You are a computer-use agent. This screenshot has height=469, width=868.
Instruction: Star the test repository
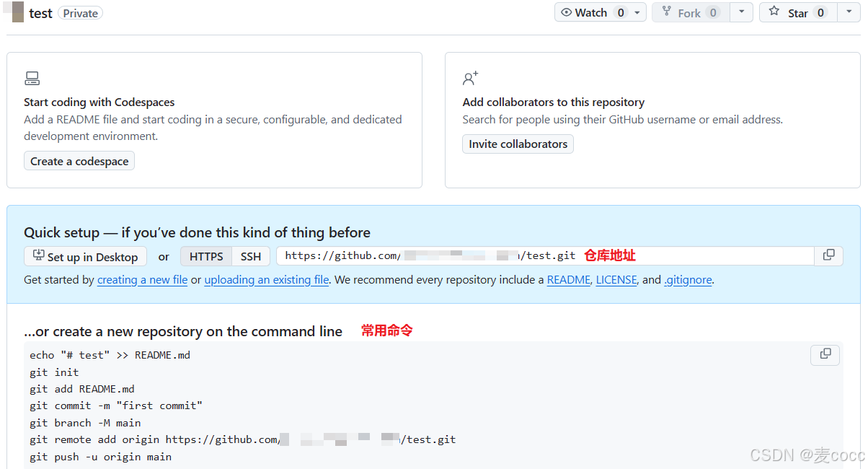point(797,12)
